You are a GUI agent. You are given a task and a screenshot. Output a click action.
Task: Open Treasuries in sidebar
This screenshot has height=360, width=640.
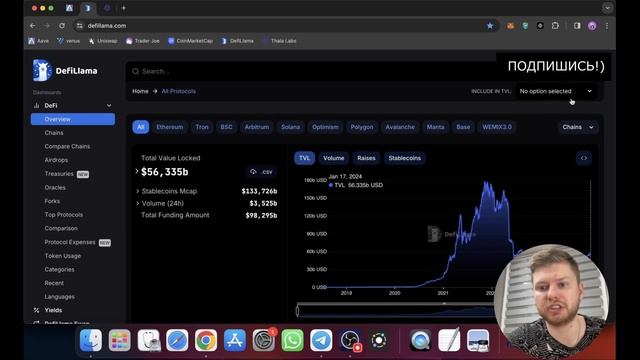click(x=59, y=173)
